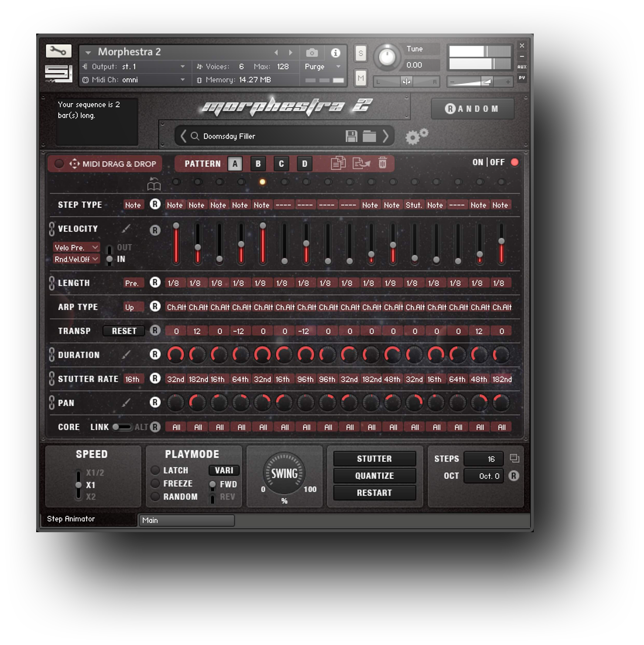Click the RANDOM button
Screen dimensions: 644x645
click(x=472, y=109)
